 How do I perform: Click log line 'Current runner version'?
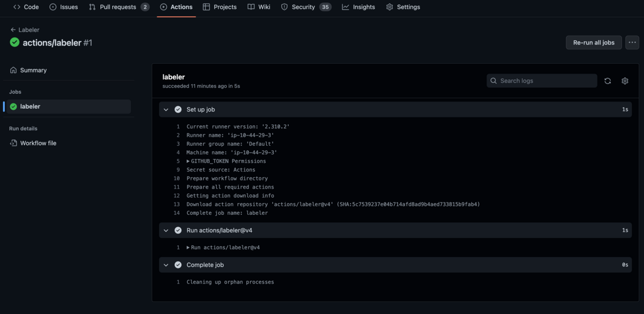click(x=238, y=127)
